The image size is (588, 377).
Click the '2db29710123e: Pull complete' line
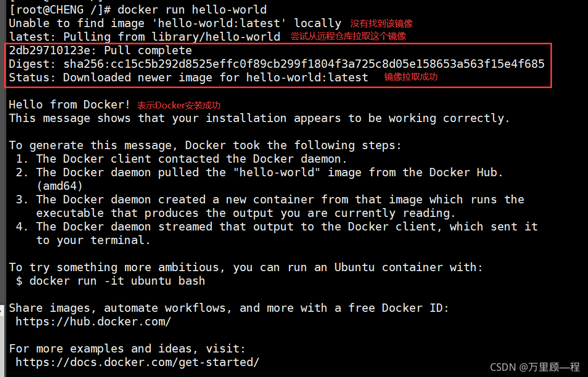coord(101,50)
